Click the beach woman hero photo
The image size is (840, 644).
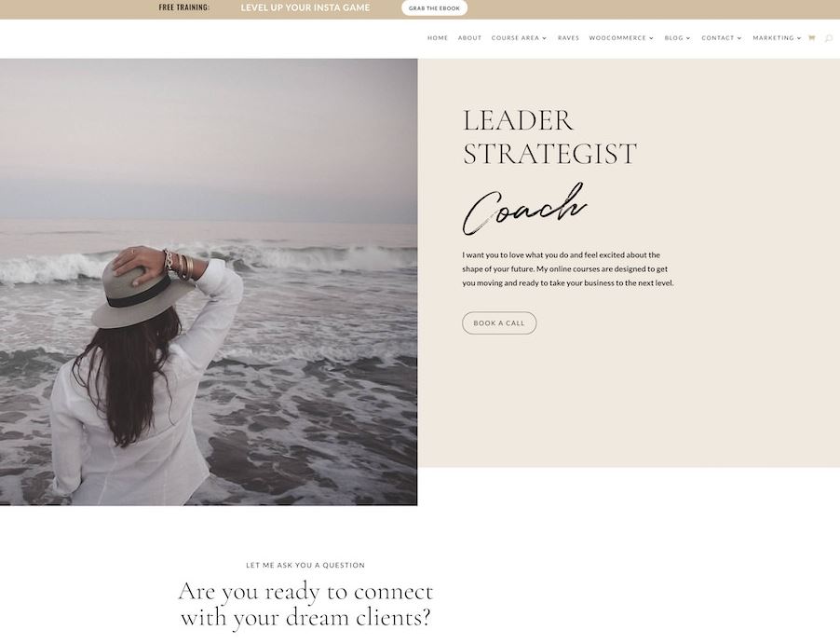(209, 282)
